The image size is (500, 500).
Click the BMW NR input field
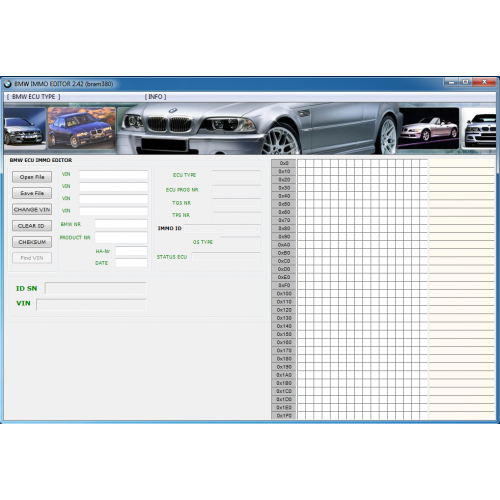tap(121, 224)
